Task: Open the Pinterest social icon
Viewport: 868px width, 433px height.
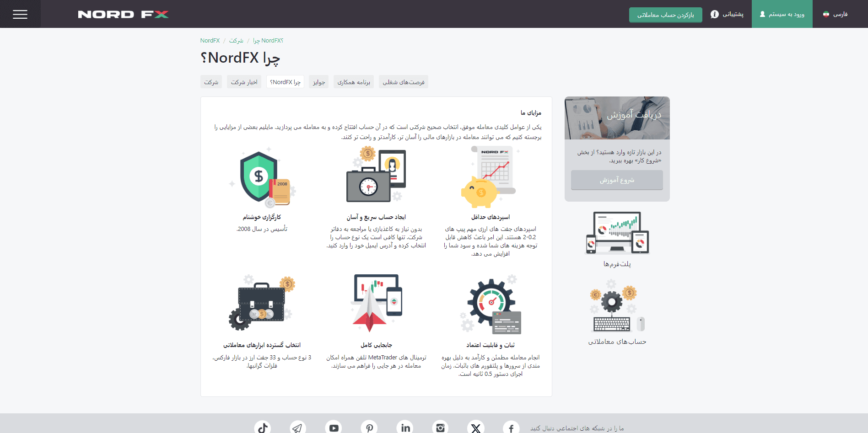Action: 369,428
